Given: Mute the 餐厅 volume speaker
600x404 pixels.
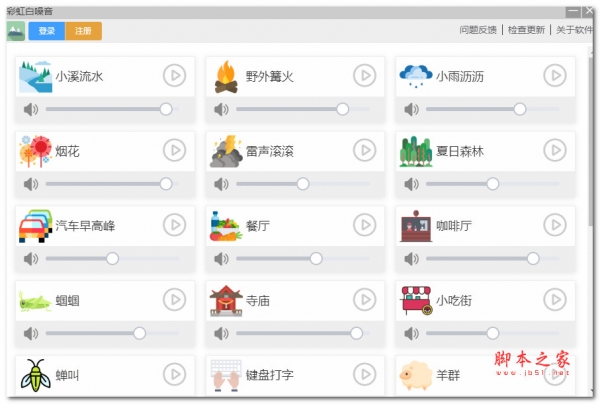Looking at the screenshot, I should (220, 258).
